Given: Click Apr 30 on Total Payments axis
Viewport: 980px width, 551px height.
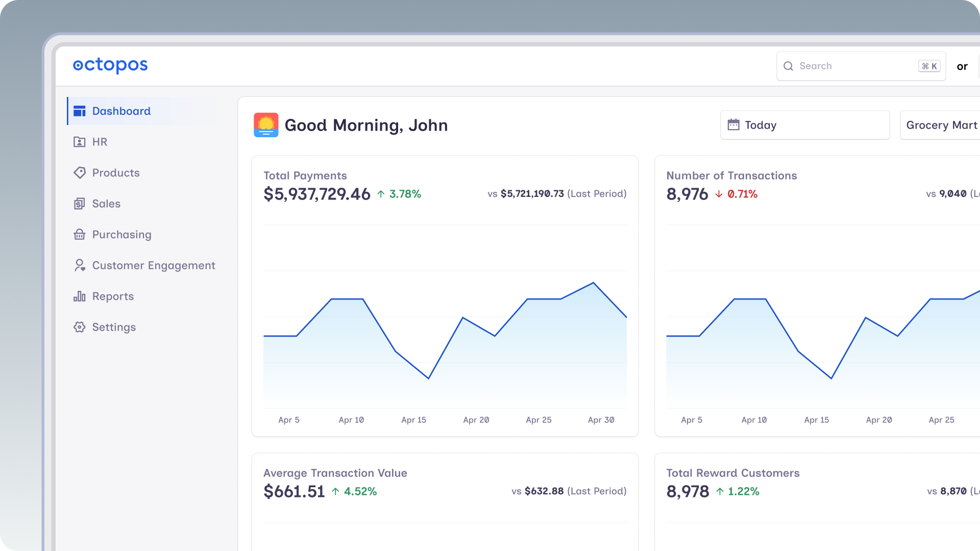Looking at the screenshot, I should pos(601,420).
